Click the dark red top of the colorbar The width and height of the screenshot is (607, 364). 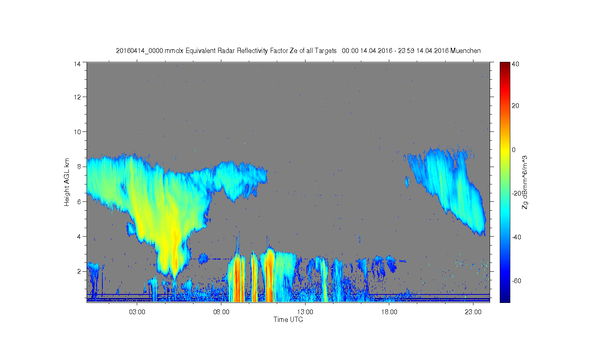[x=505, y=65]
